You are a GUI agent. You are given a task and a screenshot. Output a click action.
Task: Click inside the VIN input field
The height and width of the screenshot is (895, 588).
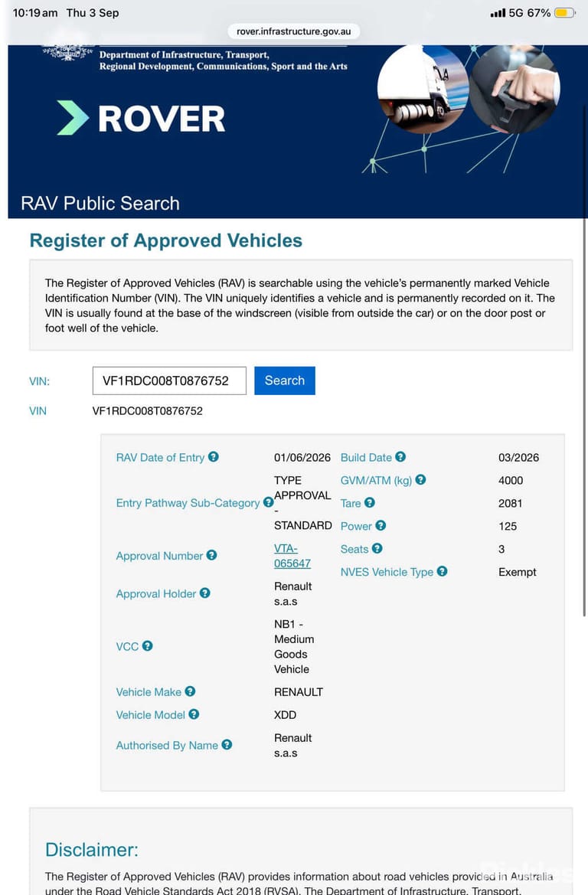click(169, 381)
